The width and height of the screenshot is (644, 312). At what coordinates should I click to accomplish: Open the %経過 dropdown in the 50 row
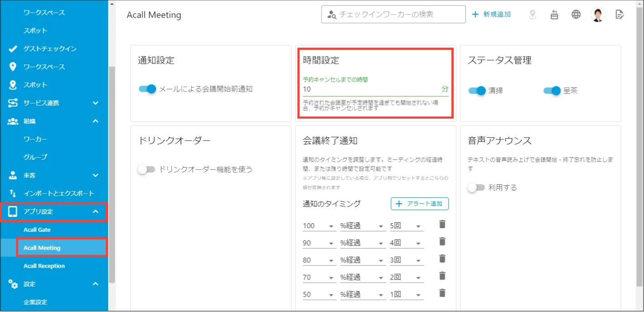click(363, 294)
